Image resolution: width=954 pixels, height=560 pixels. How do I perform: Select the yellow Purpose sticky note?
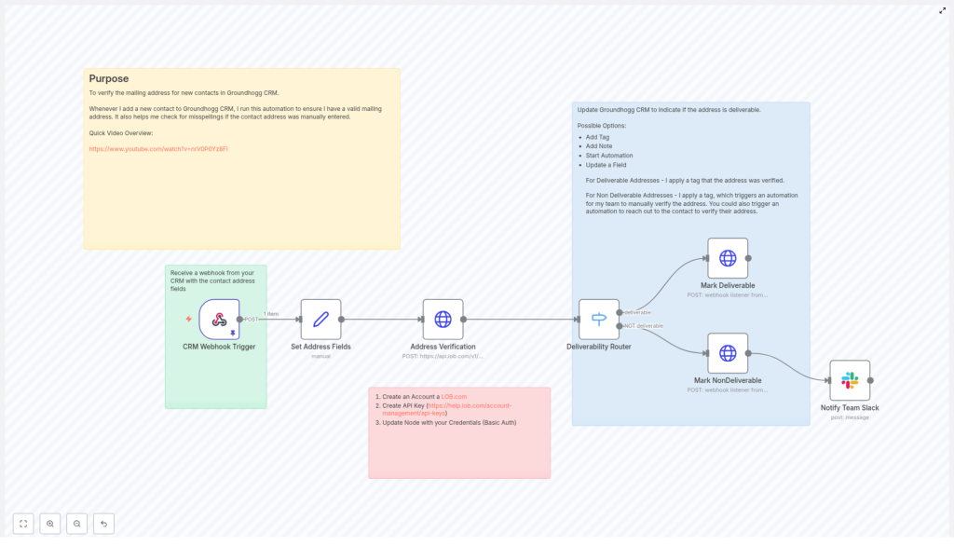coord(241,205)
